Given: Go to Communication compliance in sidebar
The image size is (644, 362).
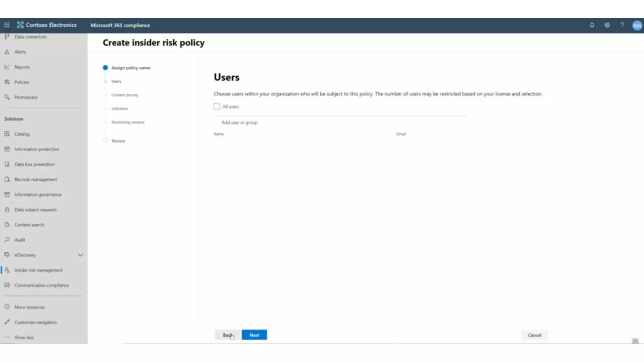Looking at the screenshot, I should (x=42, y=285).
